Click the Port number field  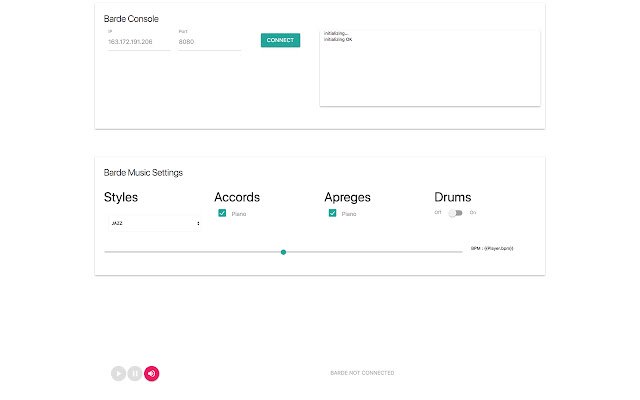[209, 42]
